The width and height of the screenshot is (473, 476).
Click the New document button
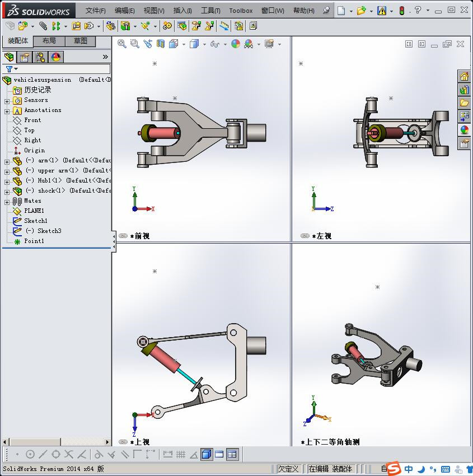pyautogui.click(x=341, y=11)
